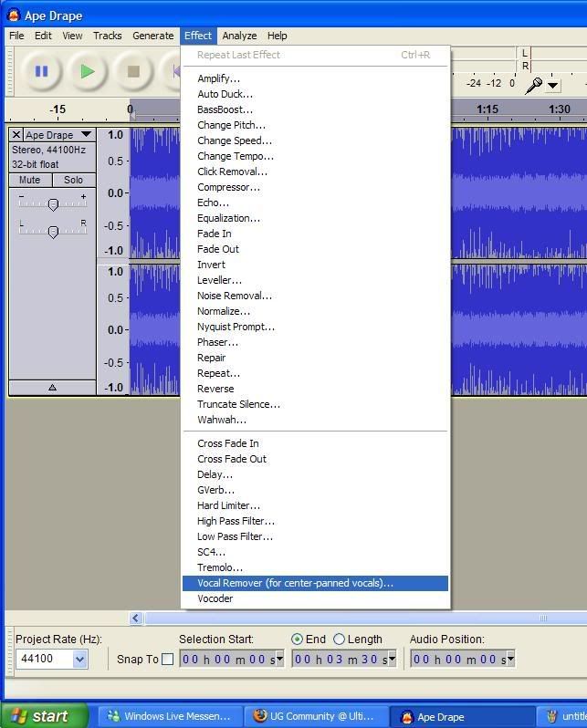Select Change Pitch effect
The image size is (587, 728).
(x=315, y=125)
